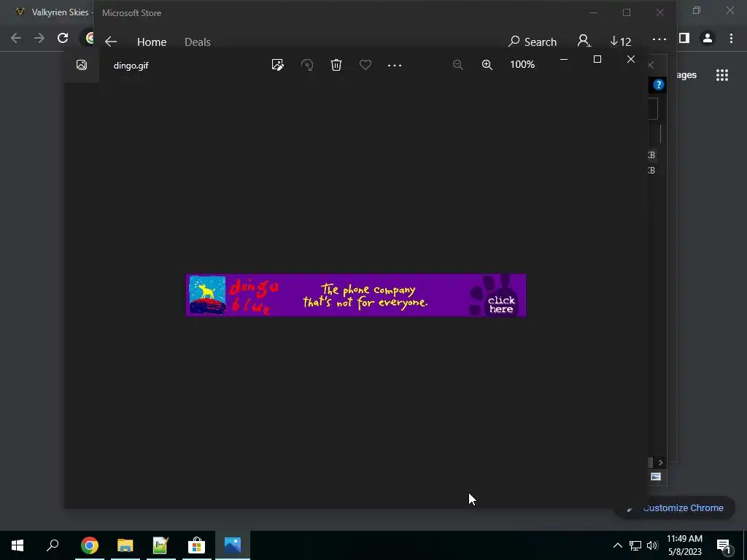Viewport: 747px width, 560px height.
Task: Switch to Microsoft Store on the taskbar
Action: [196, 545]
